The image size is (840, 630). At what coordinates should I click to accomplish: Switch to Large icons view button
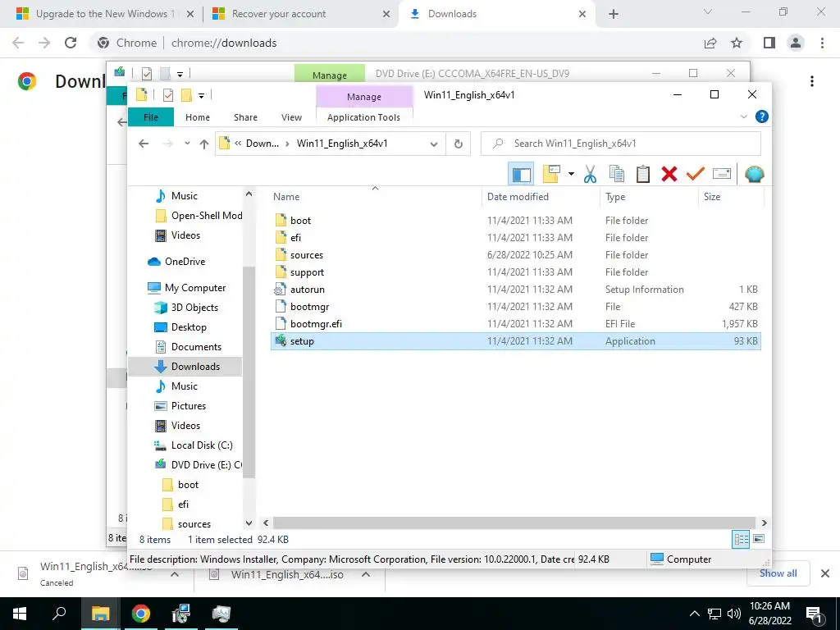pos(759,539)
